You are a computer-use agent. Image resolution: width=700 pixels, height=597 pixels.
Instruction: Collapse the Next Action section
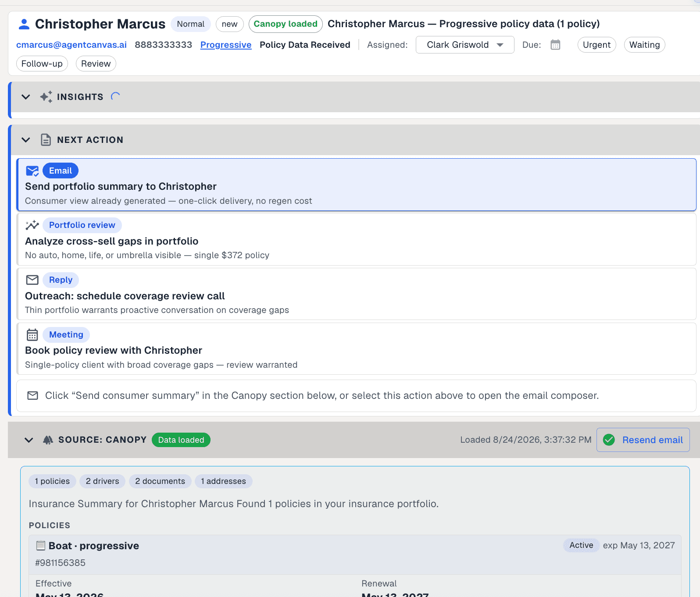pos(26,140)
